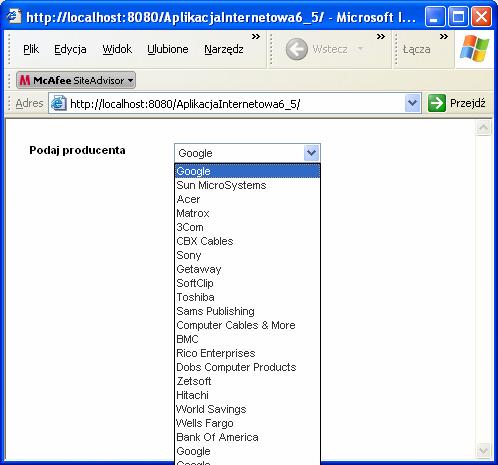498x465 pixels.
Task: Select Zetsoft option
Action: 247,381
